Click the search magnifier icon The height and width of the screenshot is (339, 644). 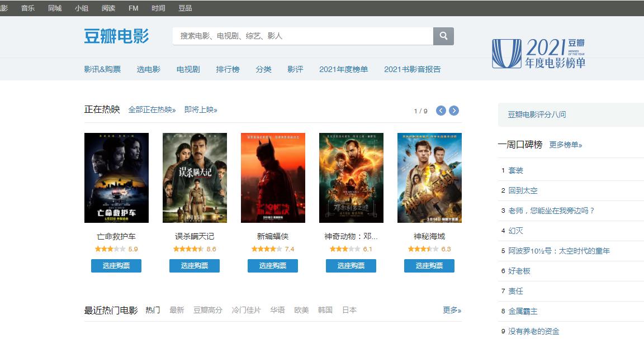443,36
